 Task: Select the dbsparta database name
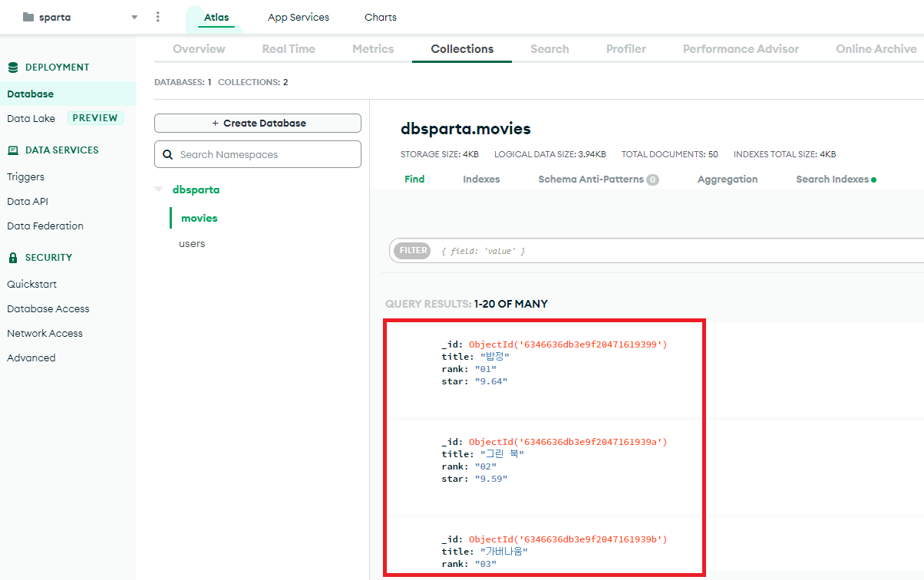196,189
